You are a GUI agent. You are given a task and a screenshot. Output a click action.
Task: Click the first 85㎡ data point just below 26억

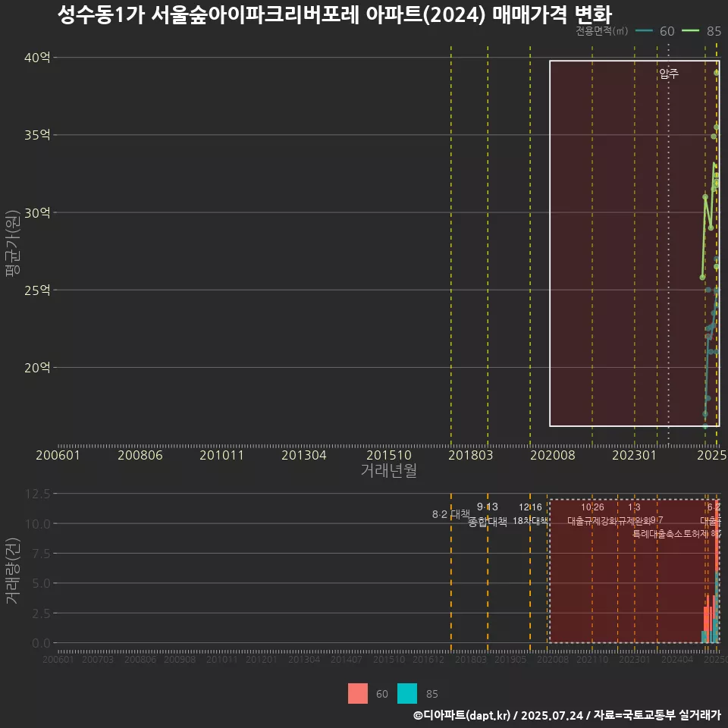[x=702, y=278]
